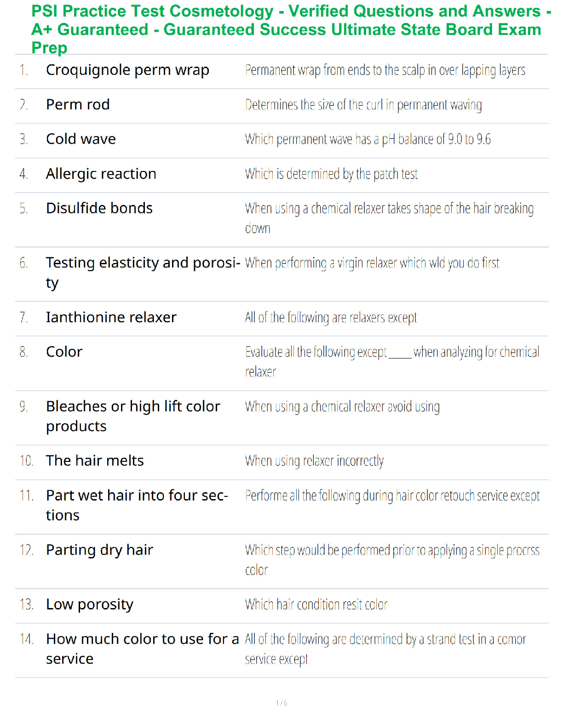Click the Allergic reaction term
The width and height of the screenshot is (563, 728).
coord(101,174)
